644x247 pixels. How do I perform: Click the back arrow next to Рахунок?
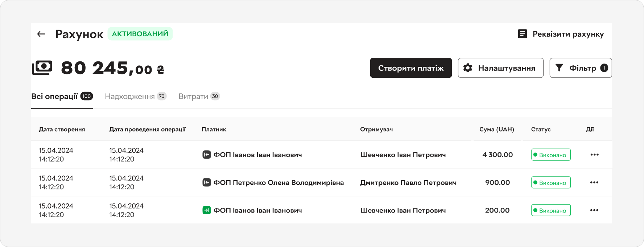41,34
